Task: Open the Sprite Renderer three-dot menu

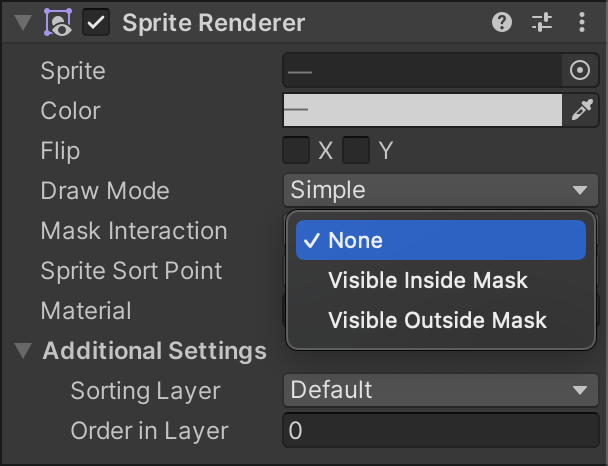Action: [x=582, y=22]
